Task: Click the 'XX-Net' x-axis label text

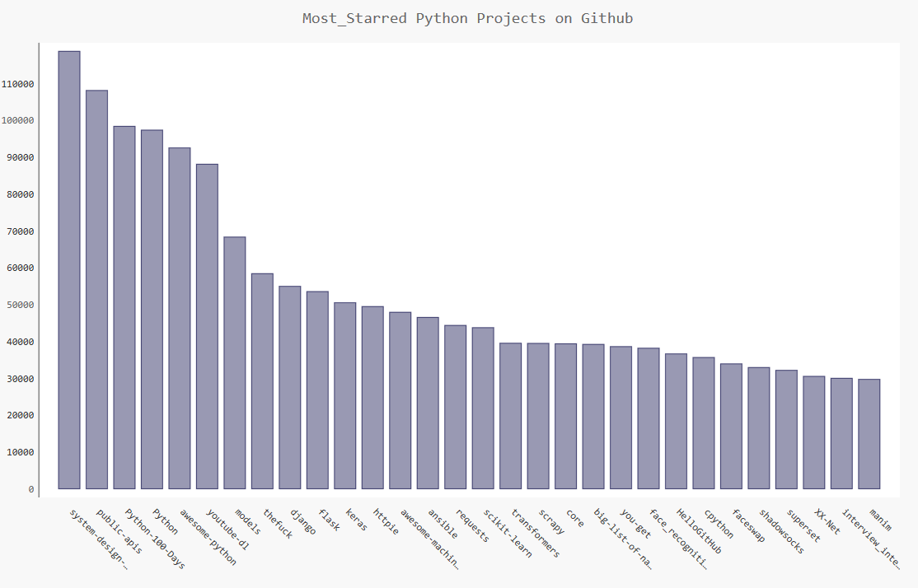Action: tap(827, 522)
